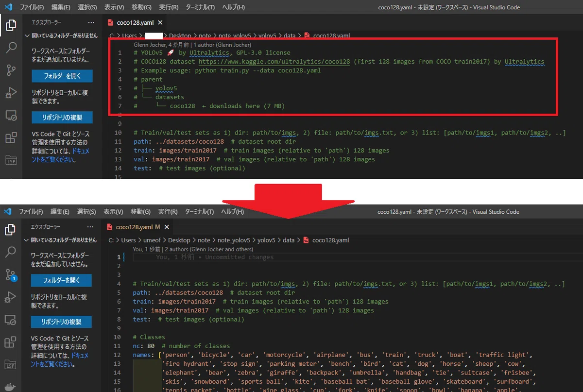Screen dimensions: 583x392
Task: Open Source Control in the upper VS Code window
Action: [x=11, y=70]
